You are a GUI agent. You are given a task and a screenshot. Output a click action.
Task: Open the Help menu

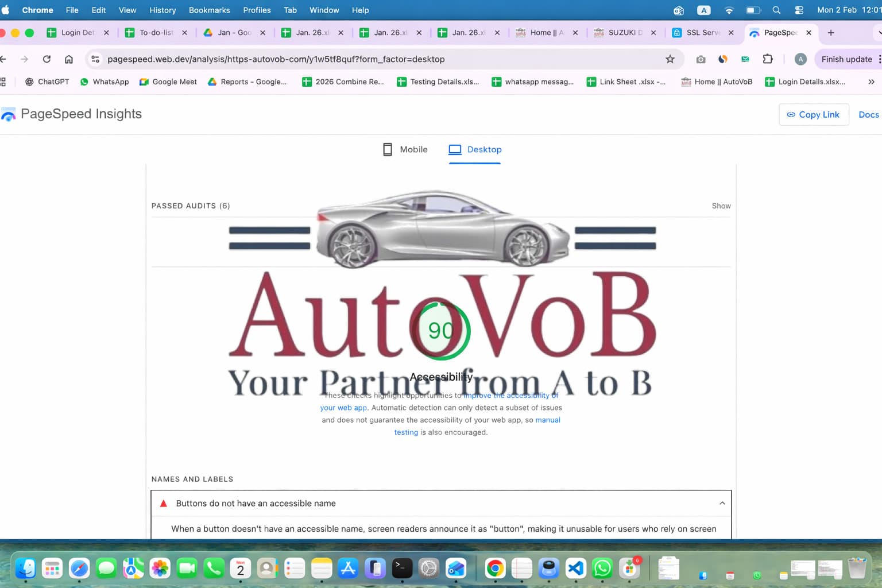(360, 10)
